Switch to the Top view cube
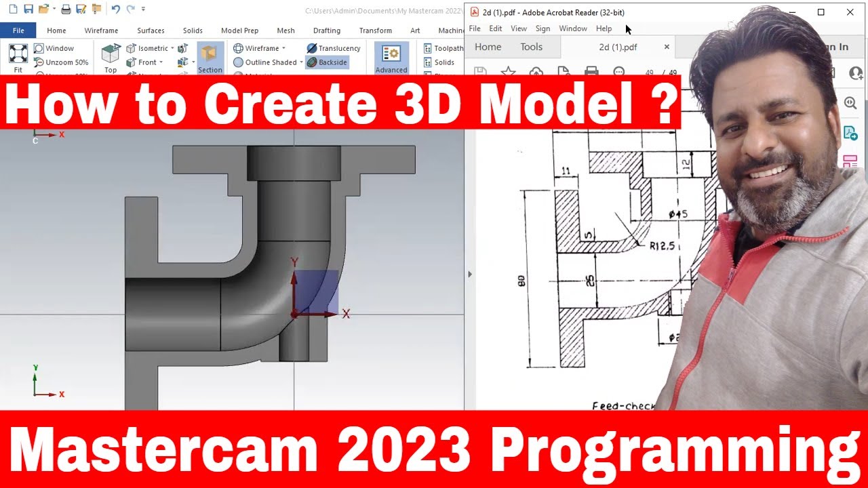Viewport: 868px width, 488px height. (111, 58)
